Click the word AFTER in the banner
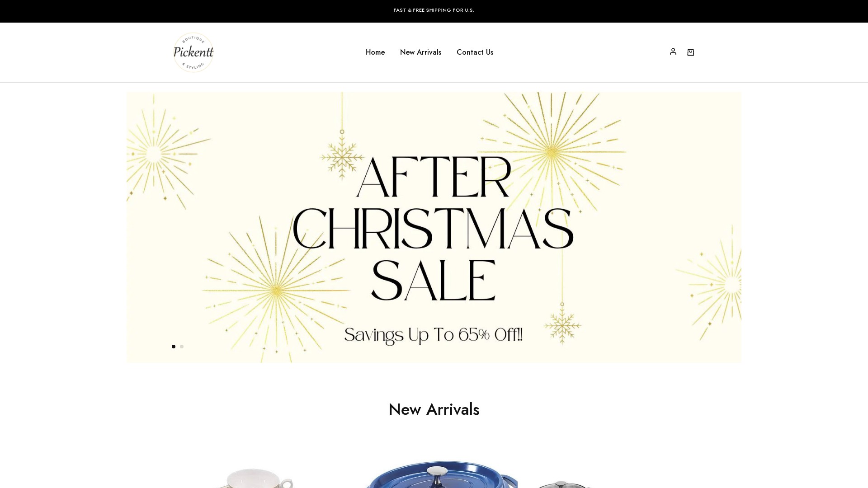This screenshot has height=488, width=868. coord(434,177)
